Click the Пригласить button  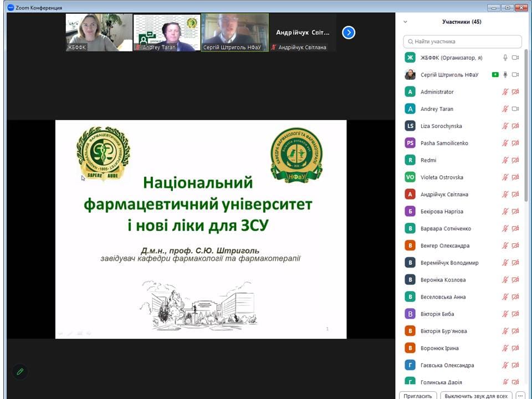418,396
